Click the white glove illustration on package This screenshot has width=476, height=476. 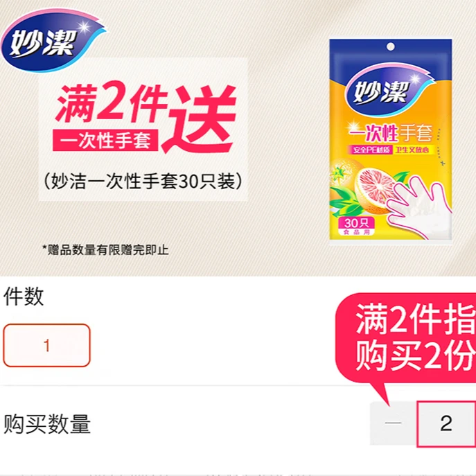pos(419,209)
